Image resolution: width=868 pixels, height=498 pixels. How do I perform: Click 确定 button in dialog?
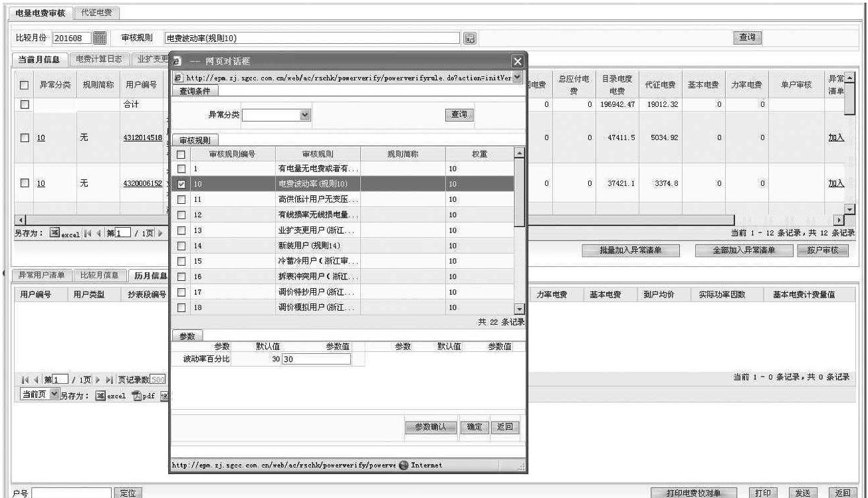475,427
